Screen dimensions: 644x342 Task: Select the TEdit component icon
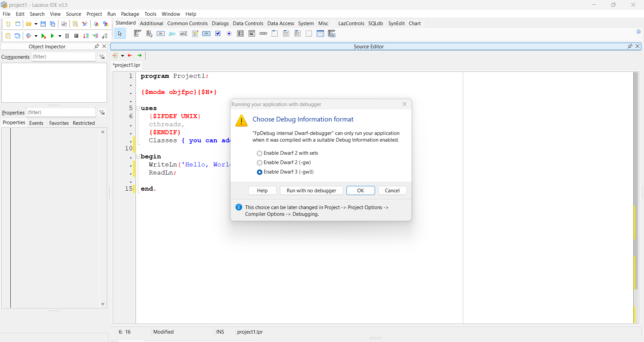[183, 34]
